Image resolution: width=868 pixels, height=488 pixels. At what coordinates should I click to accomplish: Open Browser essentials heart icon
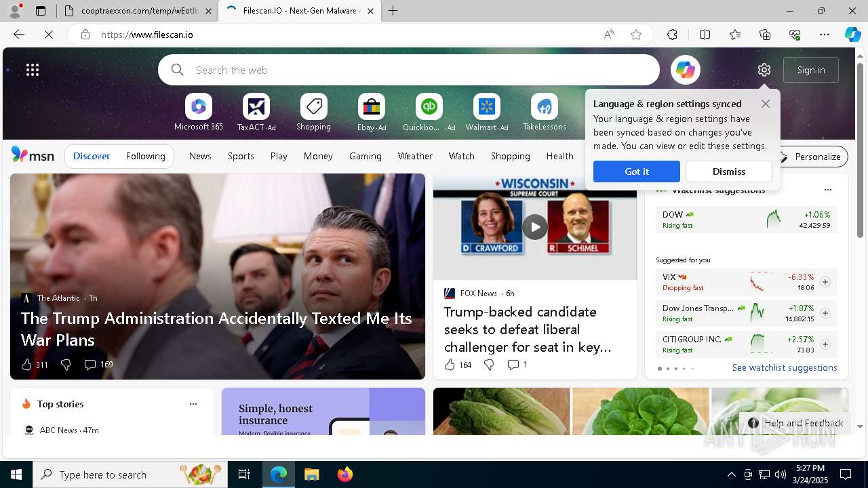tap(795, 35)
